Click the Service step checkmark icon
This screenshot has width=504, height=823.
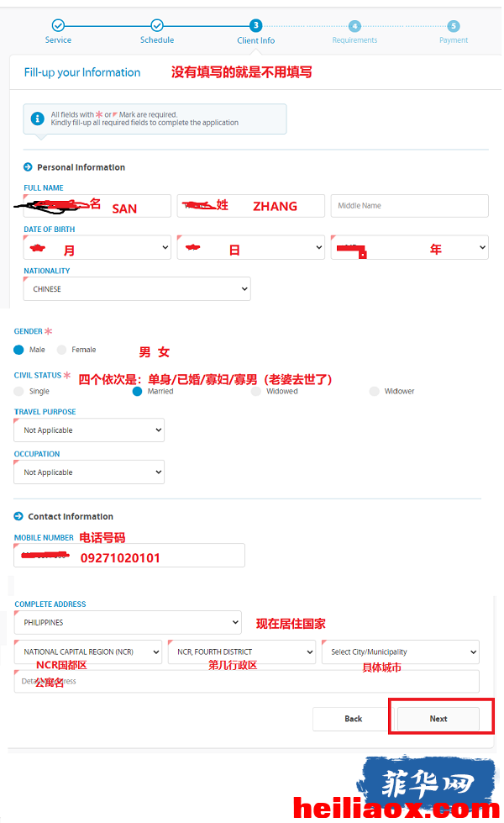(x=58, y=25)
